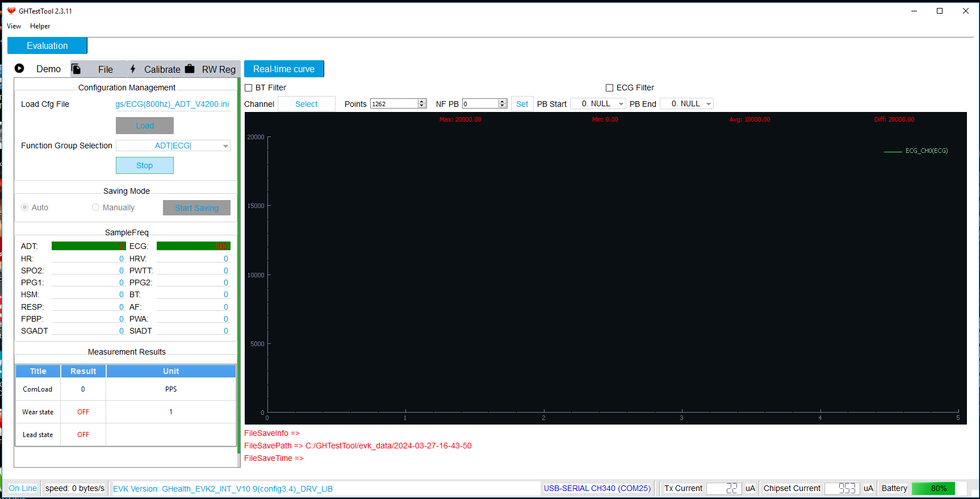The image size is (980, 499).
Task: Decrease NF PB value with down arrow
Action: click(x=502, y=106)
